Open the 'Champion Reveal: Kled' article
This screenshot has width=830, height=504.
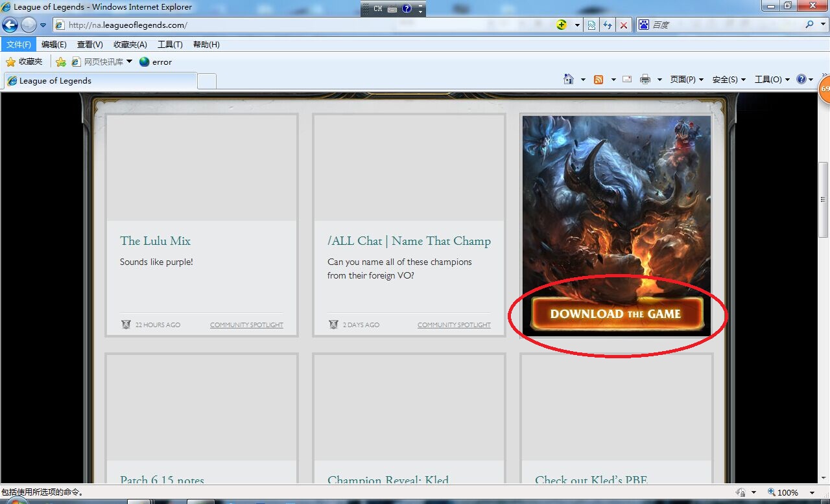388,480
